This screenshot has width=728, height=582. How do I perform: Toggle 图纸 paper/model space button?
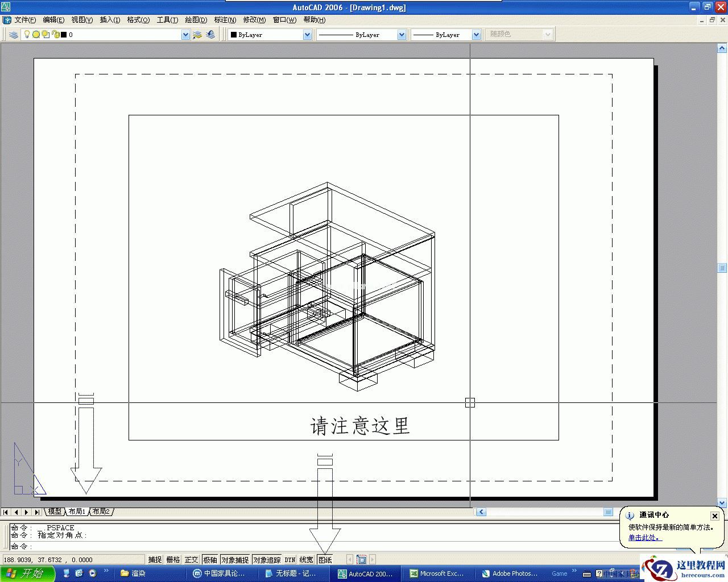click(325, 560)
